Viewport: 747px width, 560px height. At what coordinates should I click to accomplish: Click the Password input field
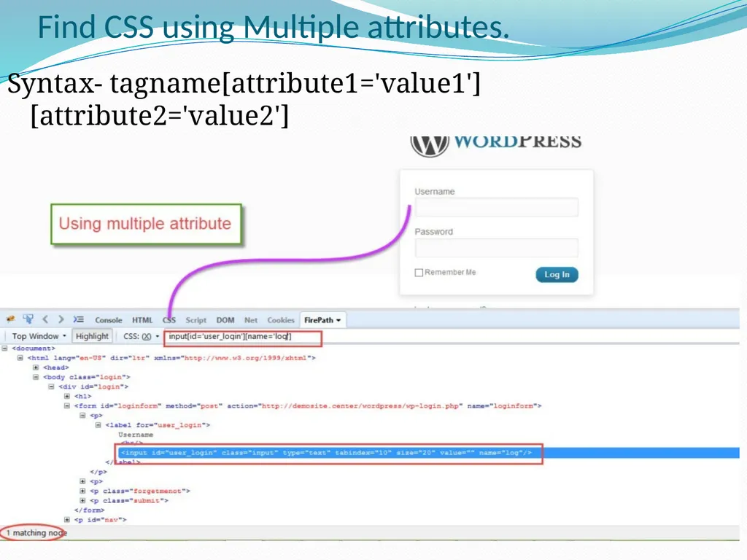pos(496,248)
